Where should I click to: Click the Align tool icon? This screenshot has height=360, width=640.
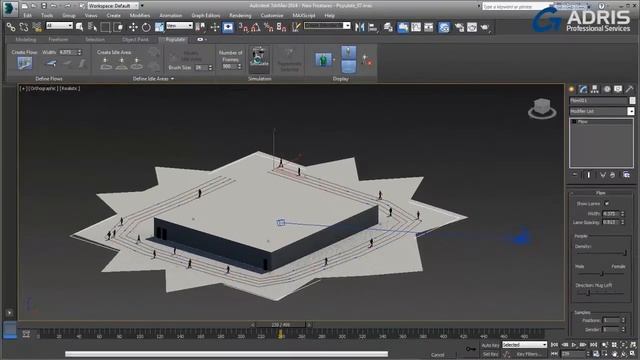373,27
